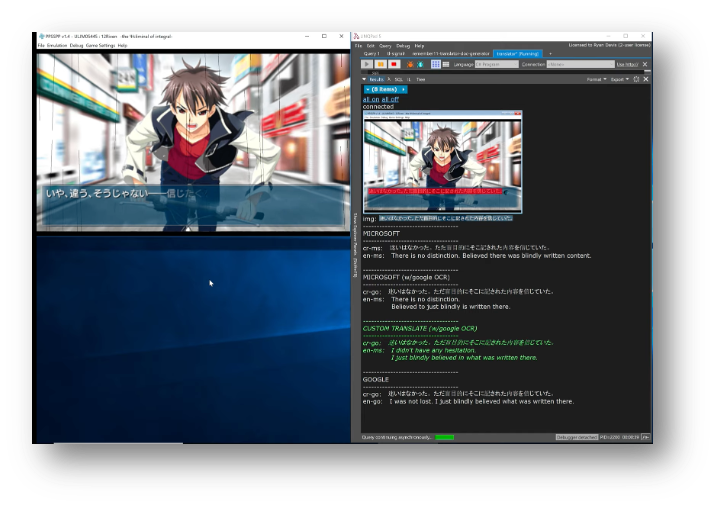Switch to the Tree output tab
Viewport: 716px width, 506px height.
pos(421,79)
